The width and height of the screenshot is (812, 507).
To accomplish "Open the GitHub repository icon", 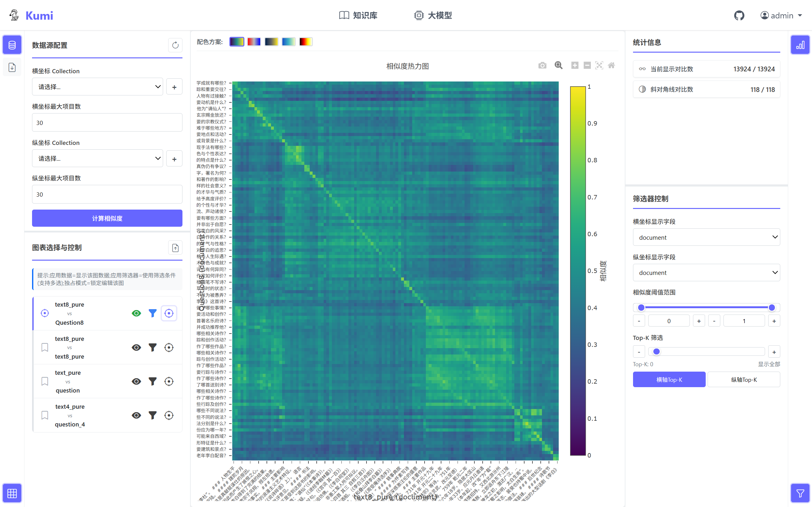I will (739, 16).
